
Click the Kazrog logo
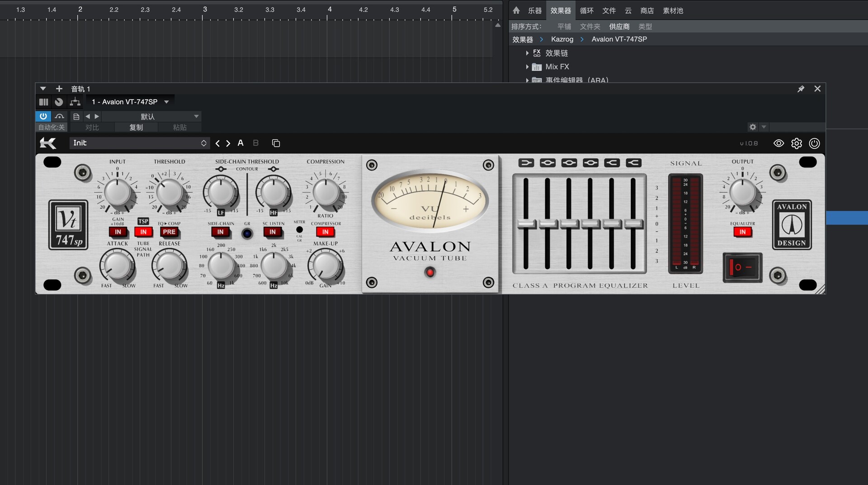[x=48, y=143]
